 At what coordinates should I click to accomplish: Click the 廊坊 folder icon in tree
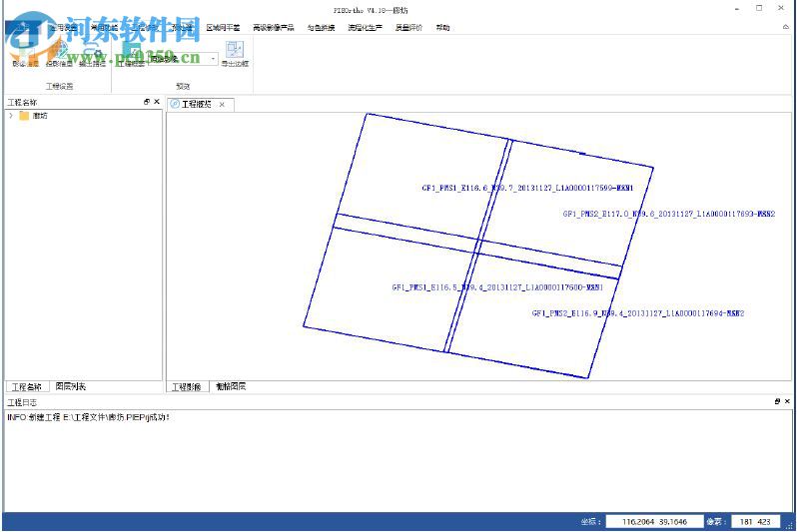pyautogui.click(x=24, y=116)
